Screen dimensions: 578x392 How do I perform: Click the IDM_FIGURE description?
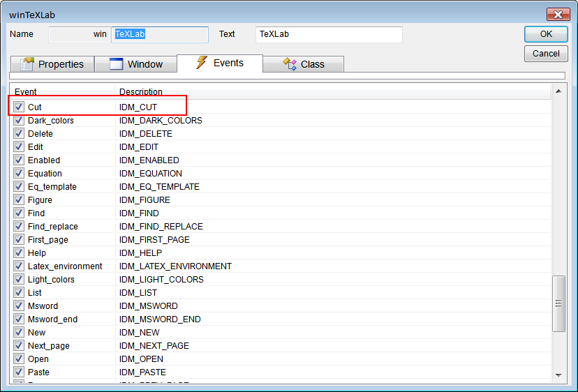click(145, 200)
